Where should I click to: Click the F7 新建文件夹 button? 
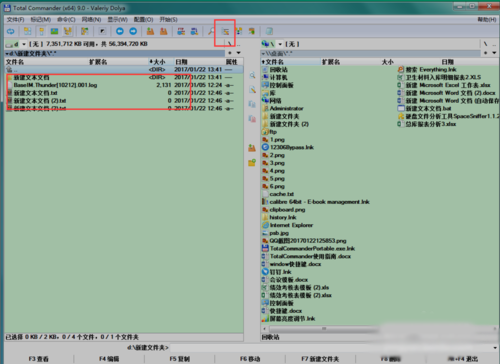click(x=320, y=359)
